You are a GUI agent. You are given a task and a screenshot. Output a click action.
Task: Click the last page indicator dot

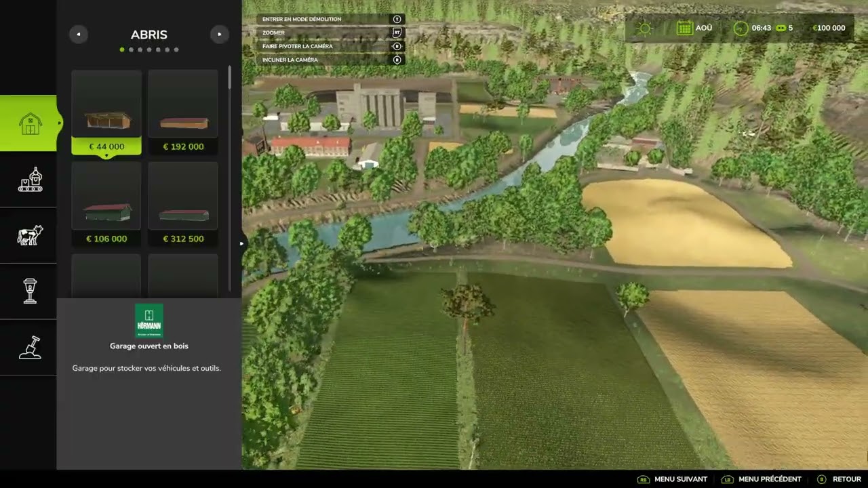point(176,49)
